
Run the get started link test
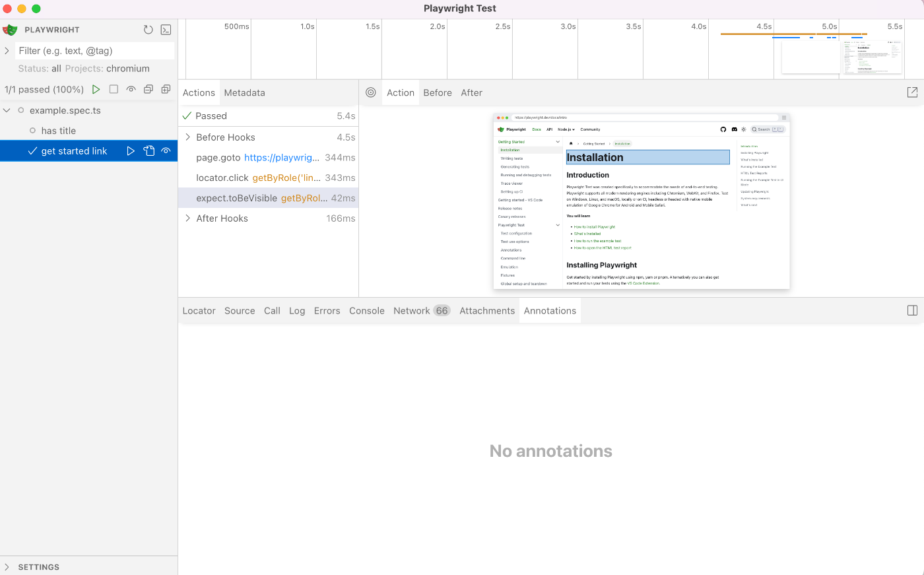131,151
